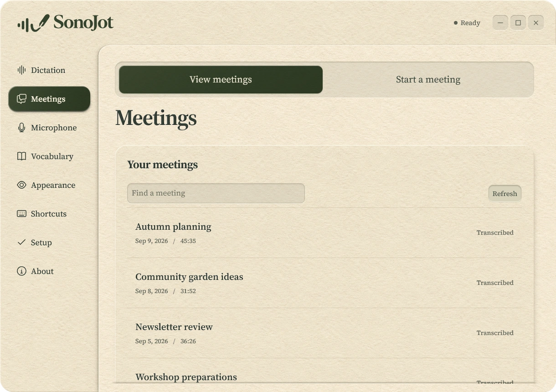Screen dimensions: 556x392
Task: Switch to the Start a meeting tab
Action: tap(428, 80)
